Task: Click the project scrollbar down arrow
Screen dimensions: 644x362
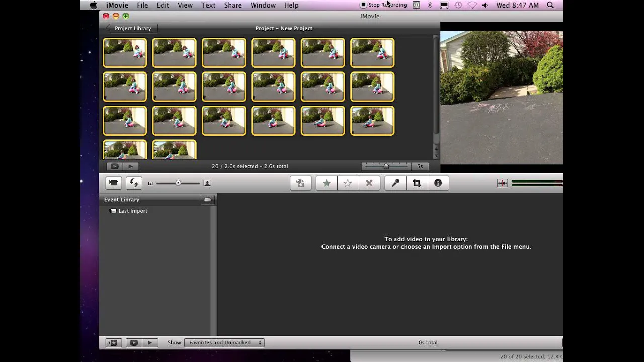Action: pyautogui.click(x=436, y=156)
